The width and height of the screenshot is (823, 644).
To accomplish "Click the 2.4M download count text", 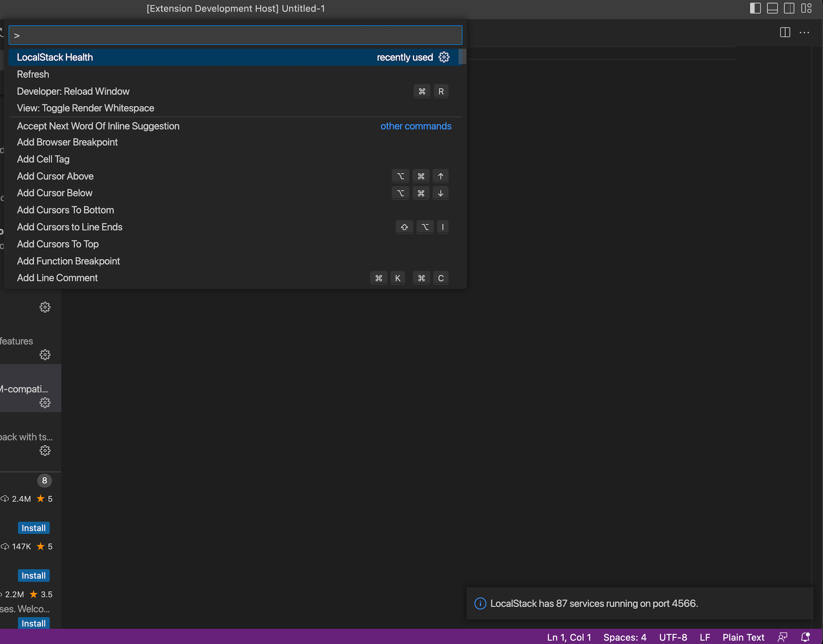I will [x=21, y=499].
